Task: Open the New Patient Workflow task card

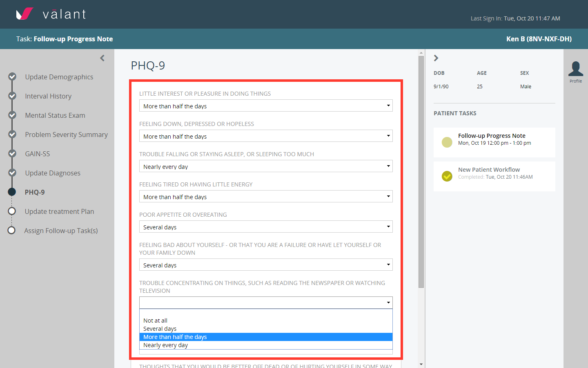Action: 494,176
